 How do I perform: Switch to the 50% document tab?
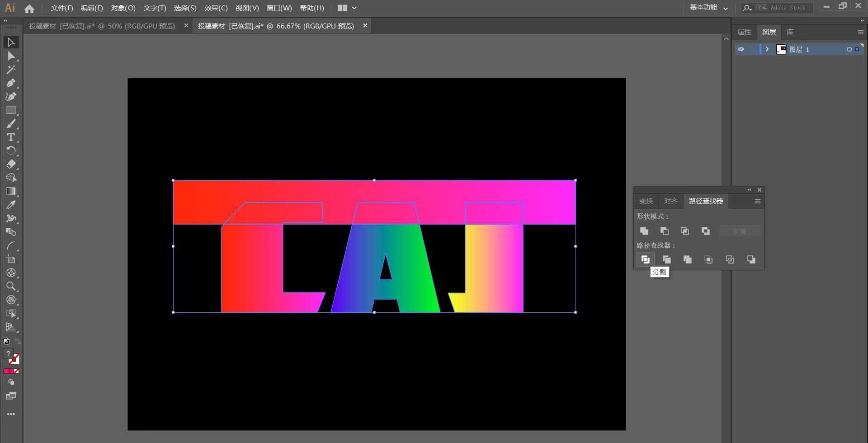click(x=102, y=26)
